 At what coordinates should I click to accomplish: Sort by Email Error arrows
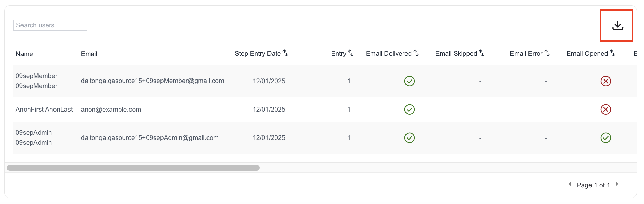[547, 53]
